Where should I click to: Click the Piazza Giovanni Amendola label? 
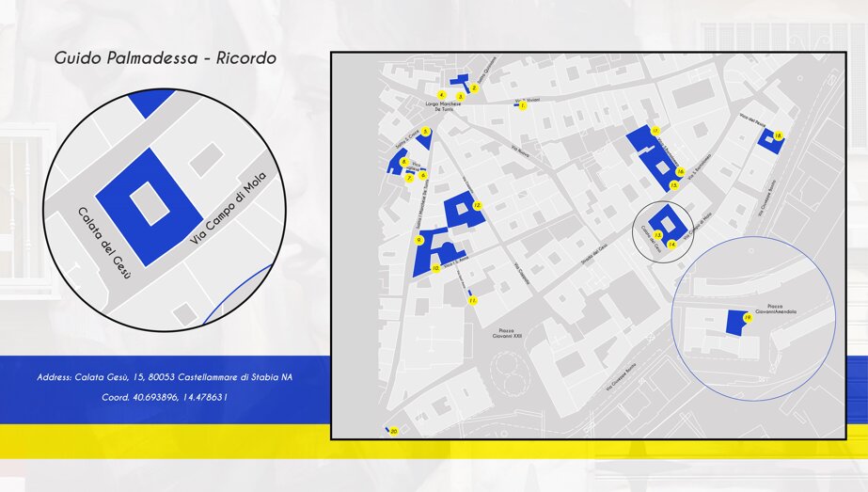click(775, 309)
